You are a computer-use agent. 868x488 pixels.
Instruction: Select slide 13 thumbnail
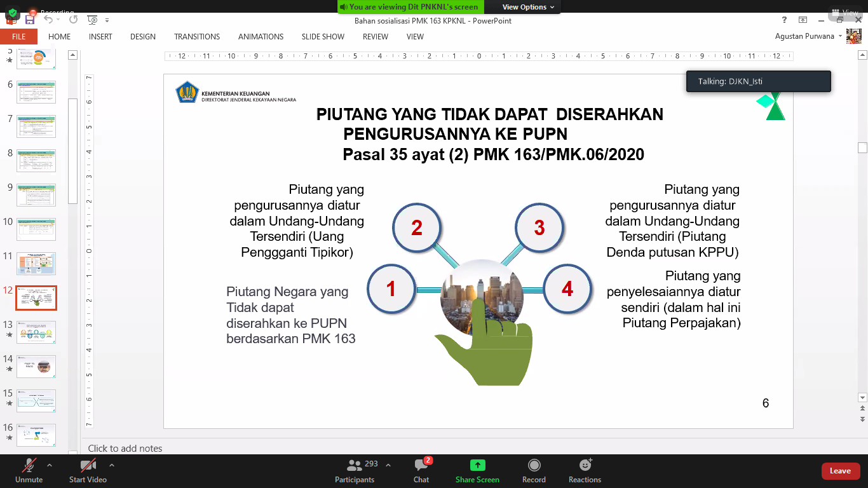point(36,332)
